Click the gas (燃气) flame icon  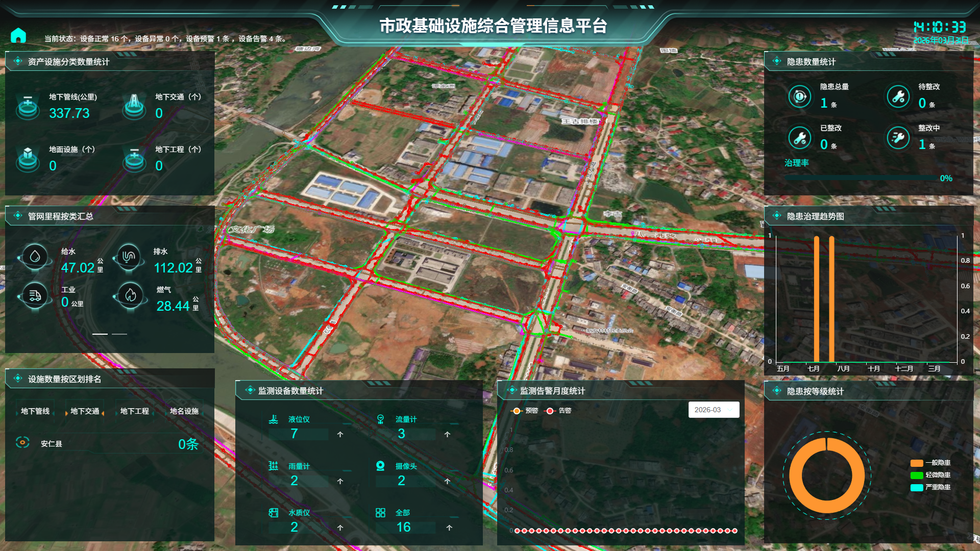tap(131, 295)
